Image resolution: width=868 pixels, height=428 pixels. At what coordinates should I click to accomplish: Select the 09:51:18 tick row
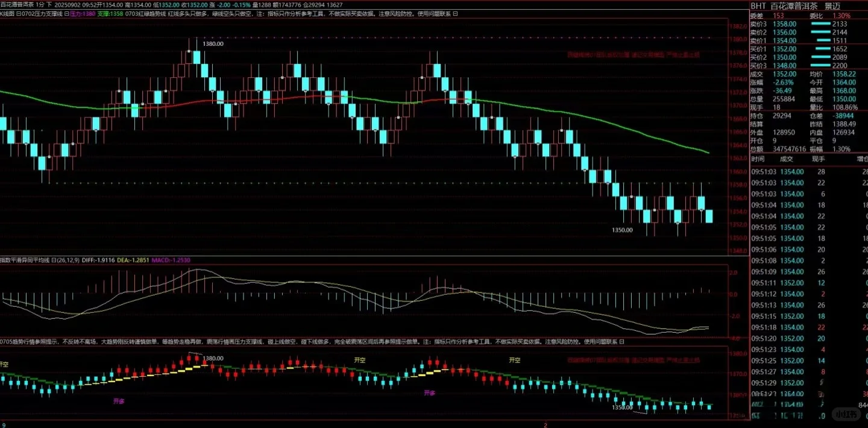tap(809, 327)
